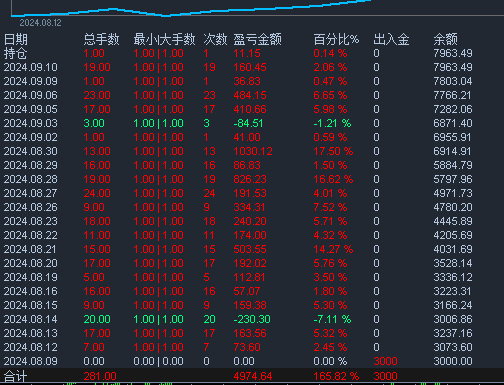504x385 pixels.
Task: Click the profit value 410.66
Action: point(250,109)
